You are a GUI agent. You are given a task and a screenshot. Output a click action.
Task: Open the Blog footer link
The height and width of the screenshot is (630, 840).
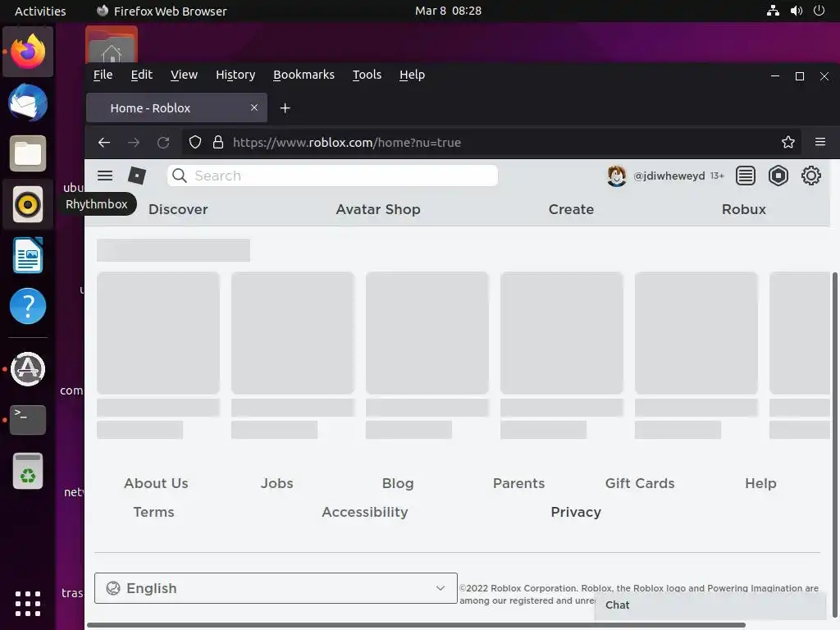click(398, 483)
